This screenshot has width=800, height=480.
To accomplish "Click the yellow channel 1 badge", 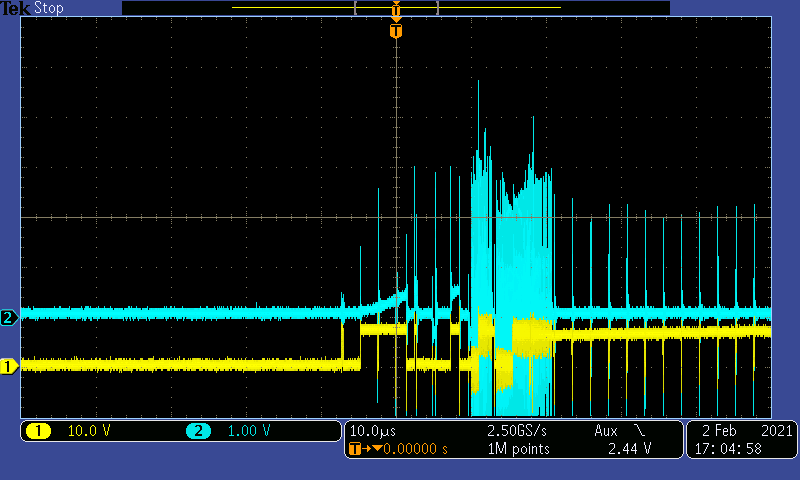I will 38,431.
